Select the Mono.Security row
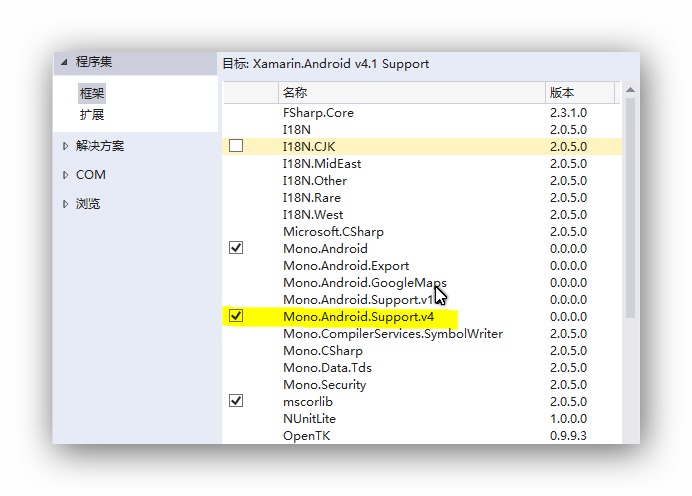The width and height of the screenshot is (692, 496). (422, 384)
